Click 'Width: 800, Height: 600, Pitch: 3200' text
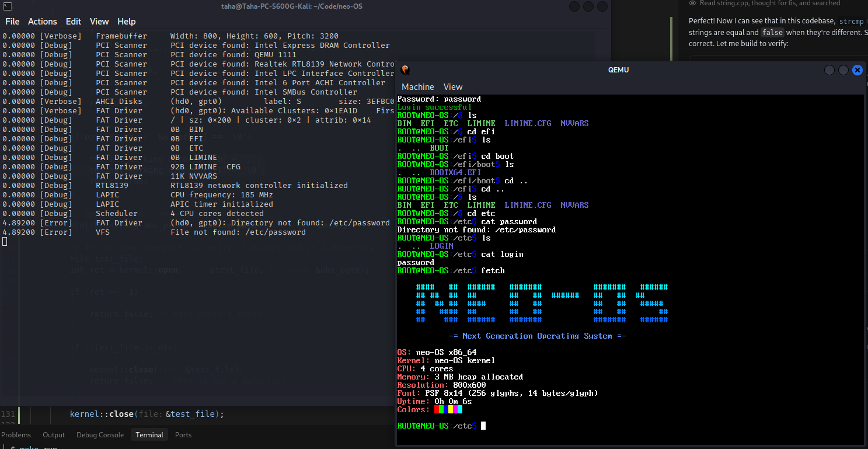Viewport: 868px width, 449px height. [x=255, y=36]
